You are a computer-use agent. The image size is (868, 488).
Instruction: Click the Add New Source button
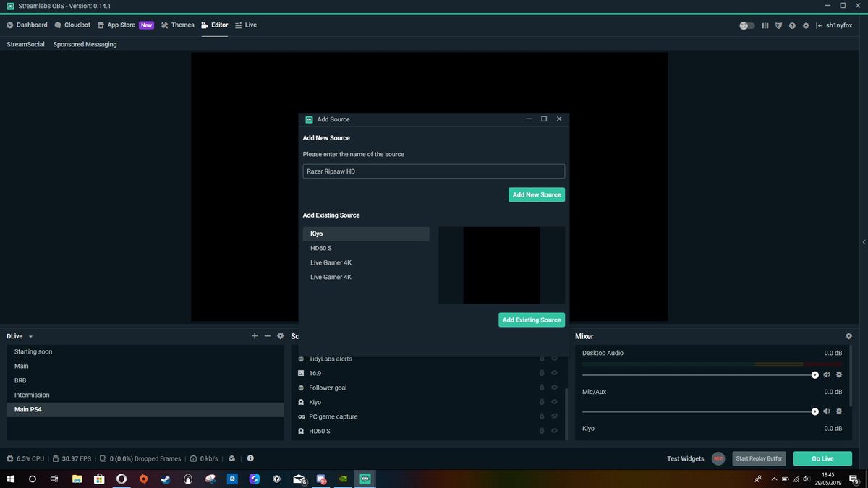(536, 194)
